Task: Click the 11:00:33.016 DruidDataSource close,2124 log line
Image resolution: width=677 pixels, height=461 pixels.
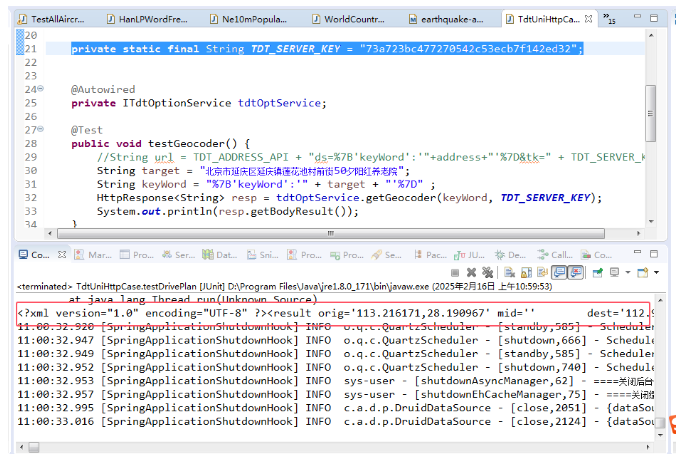Action: [x=335, y=422]
